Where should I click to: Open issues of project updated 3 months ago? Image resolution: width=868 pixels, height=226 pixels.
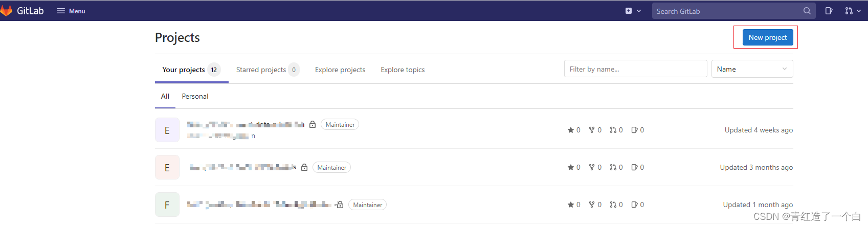click(x=638, y=167)
